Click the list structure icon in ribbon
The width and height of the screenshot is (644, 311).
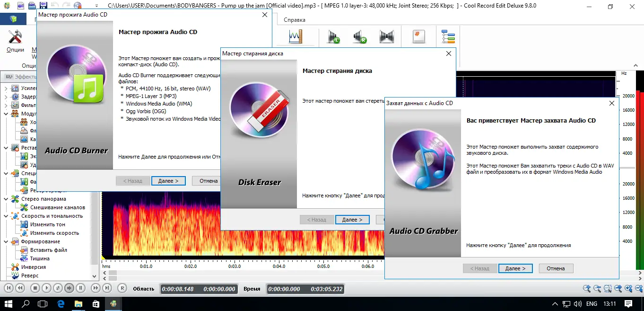447,36
